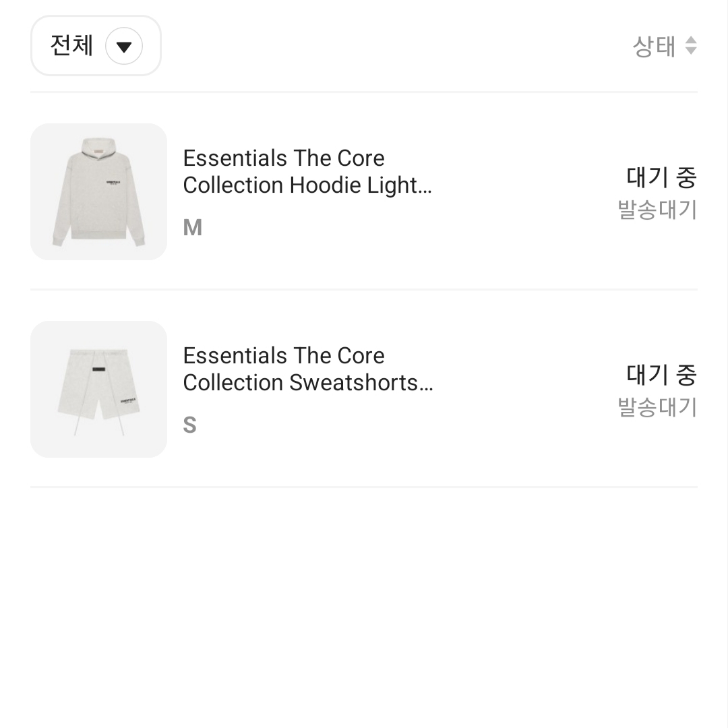Select the sweatshorts product thumbnail
This screenshot has width=728, height=728.
pyautogui.click(x=98, y=389)
